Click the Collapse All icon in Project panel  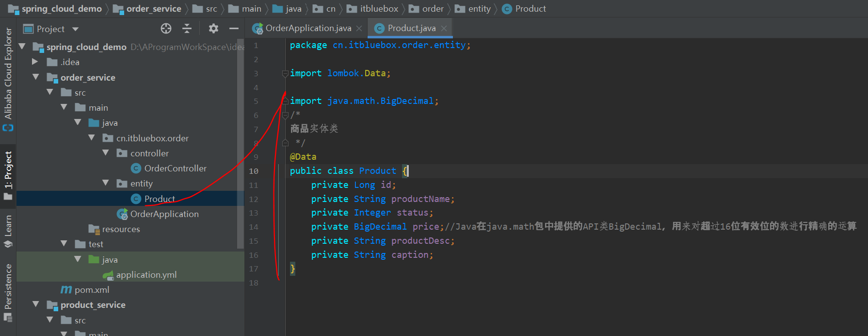coord(187,29)
